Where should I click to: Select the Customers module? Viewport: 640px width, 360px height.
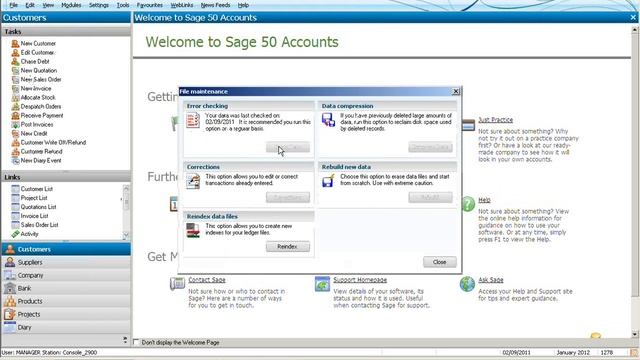click(66, 249)
